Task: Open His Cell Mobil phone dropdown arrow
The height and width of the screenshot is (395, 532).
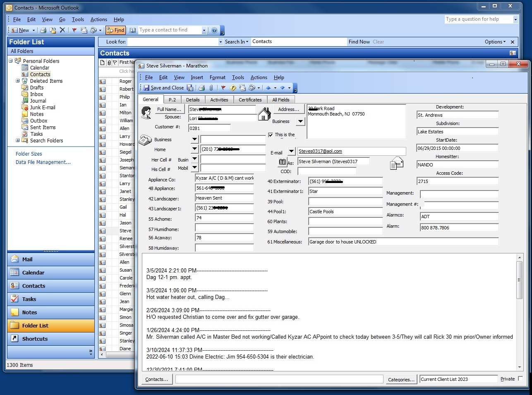Action: (194, 168)
